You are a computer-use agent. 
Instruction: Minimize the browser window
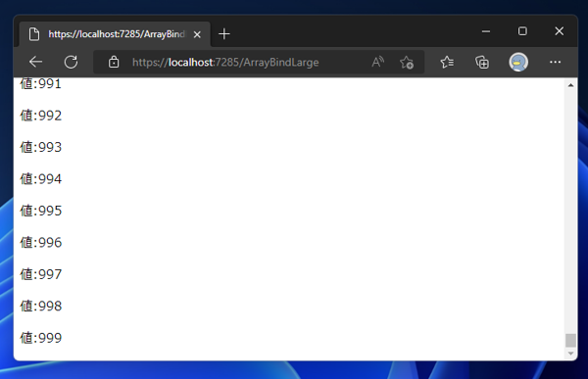[x=486, y=31]
